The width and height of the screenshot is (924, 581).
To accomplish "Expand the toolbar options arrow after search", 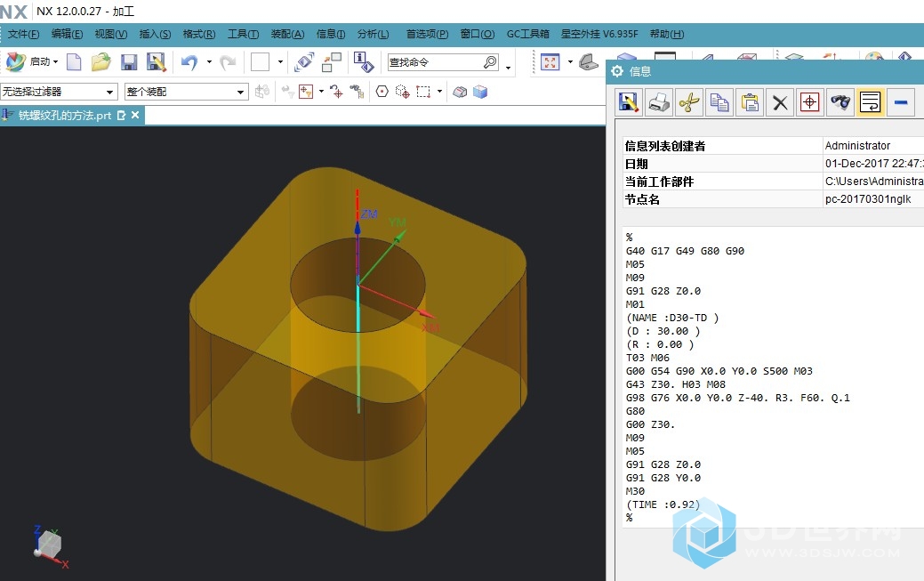I will click(509, 67).
